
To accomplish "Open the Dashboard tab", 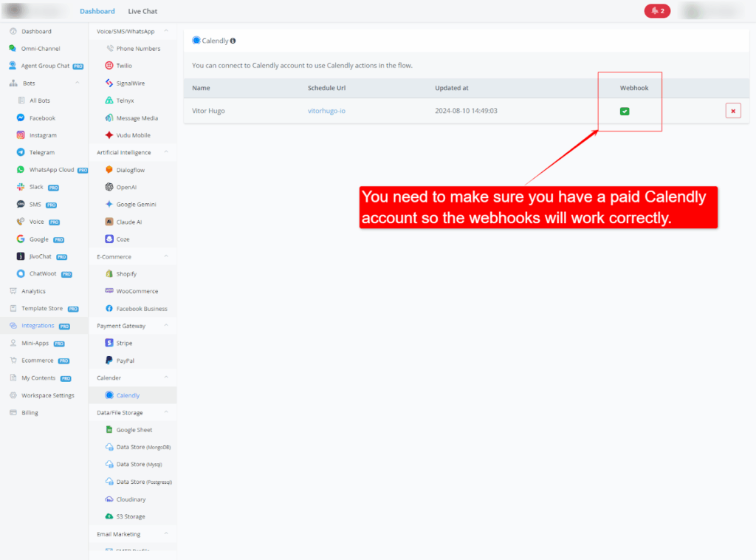I will coord(97,11).
